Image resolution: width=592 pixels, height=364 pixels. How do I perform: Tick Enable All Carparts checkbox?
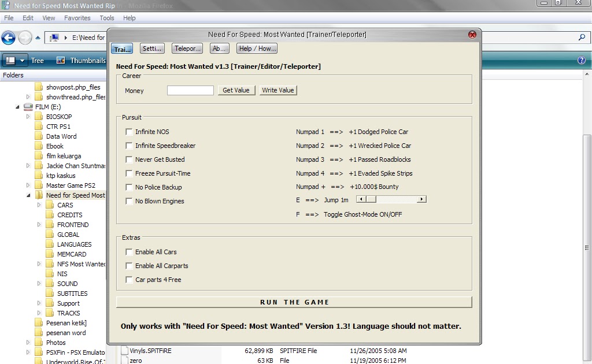[x=129, y=266]
